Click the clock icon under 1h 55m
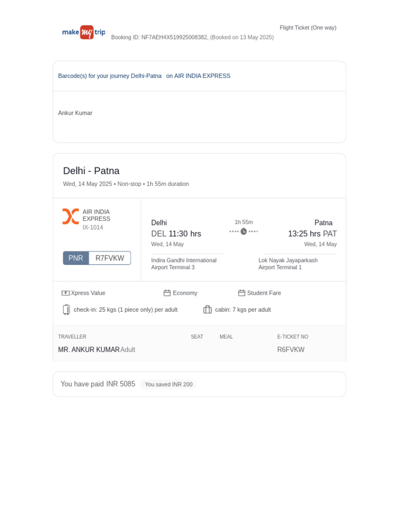This screenshot has height=532, width=399. [x=244, y=231]
